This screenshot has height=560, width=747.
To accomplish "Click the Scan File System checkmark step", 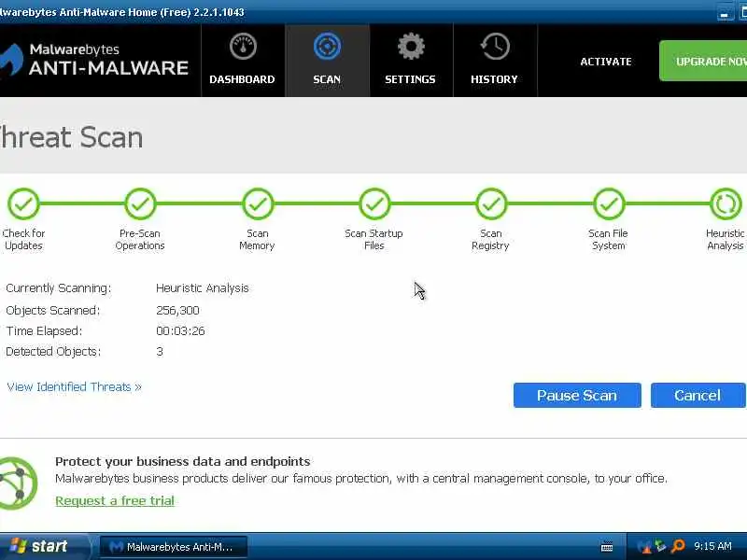I will (x=609, y=204).
